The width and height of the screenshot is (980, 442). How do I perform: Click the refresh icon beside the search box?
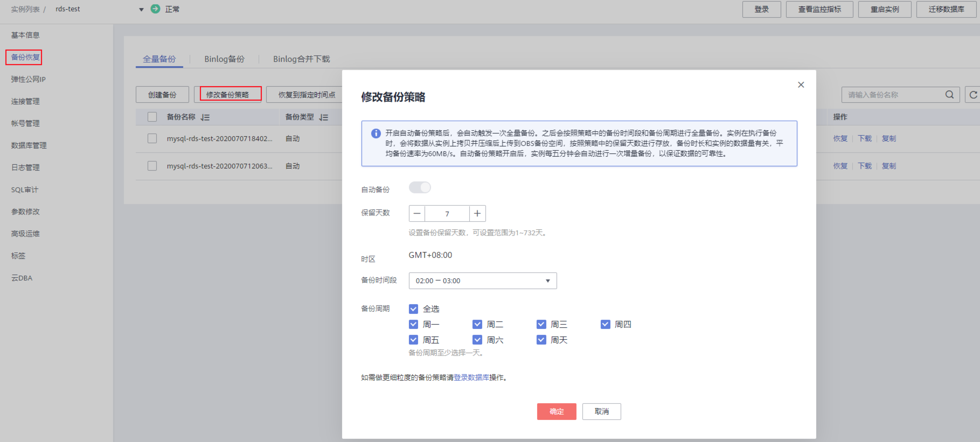973,95
